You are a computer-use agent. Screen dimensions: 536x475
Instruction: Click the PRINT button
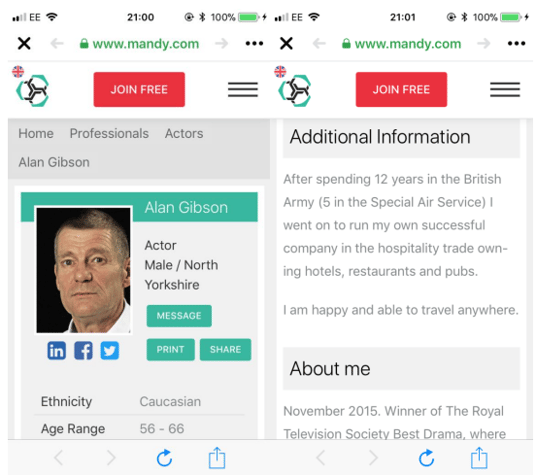(171, 350)
